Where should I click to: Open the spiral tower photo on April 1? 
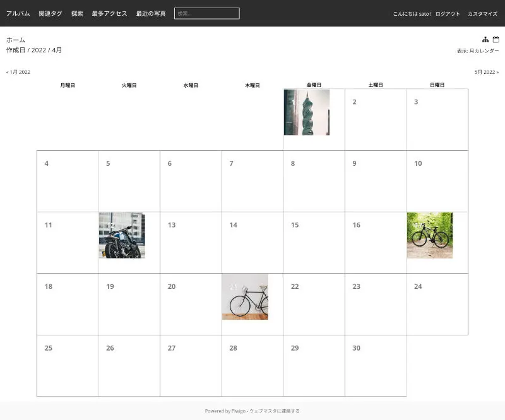[x=307, y=112]
